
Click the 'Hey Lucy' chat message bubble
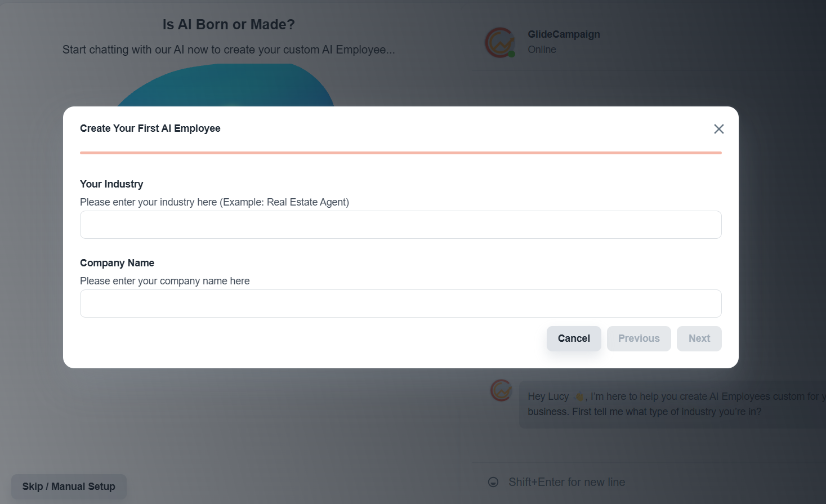coord(672,404)
